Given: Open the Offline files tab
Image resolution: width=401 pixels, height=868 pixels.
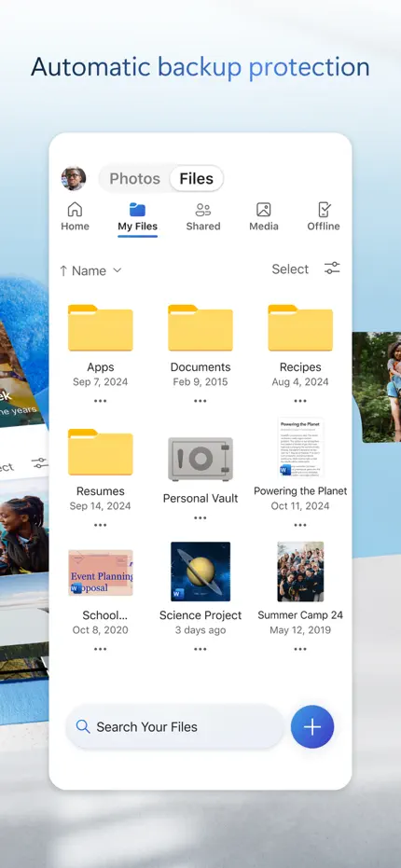Looking at the screenshot, I should [x=324, y=216].
